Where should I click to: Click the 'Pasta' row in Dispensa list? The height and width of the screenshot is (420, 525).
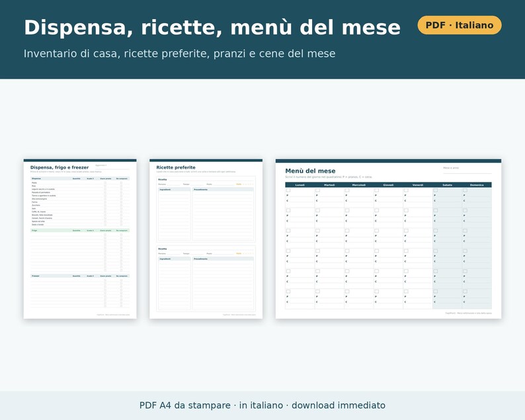click(x=80, y=183)
